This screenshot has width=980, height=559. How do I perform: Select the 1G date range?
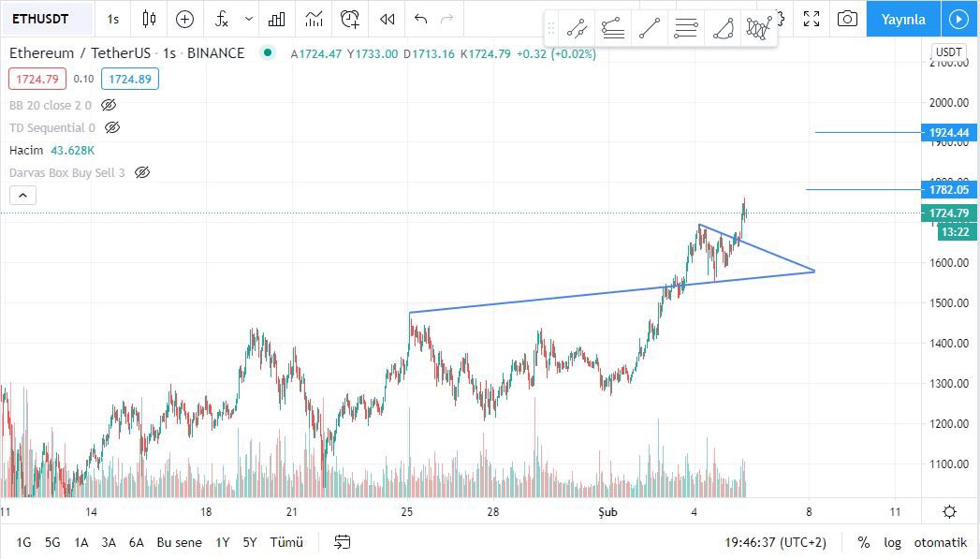pos(23,542)
